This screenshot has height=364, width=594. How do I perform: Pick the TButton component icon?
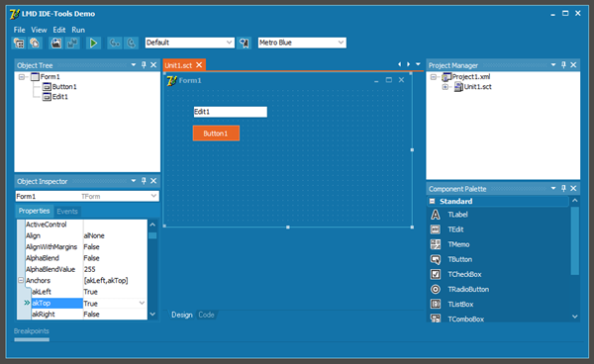tap(436, 259)
